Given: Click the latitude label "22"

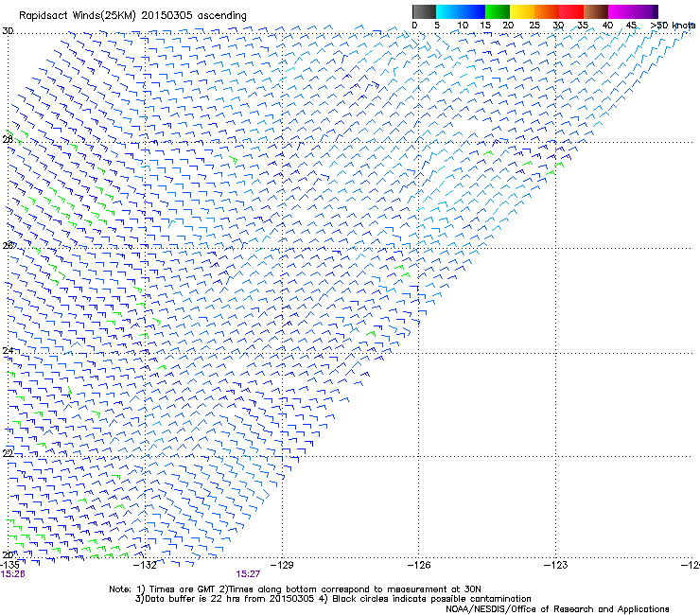Looking at the screenshot, I should pyautogui.click(x=8, y=453).
